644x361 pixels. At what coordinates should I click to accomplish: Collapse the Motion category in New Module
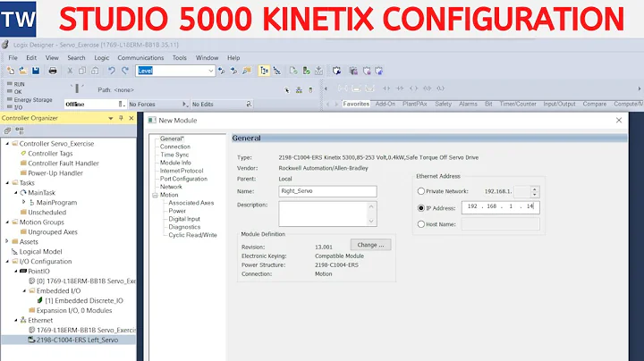[x=156, y=195]
